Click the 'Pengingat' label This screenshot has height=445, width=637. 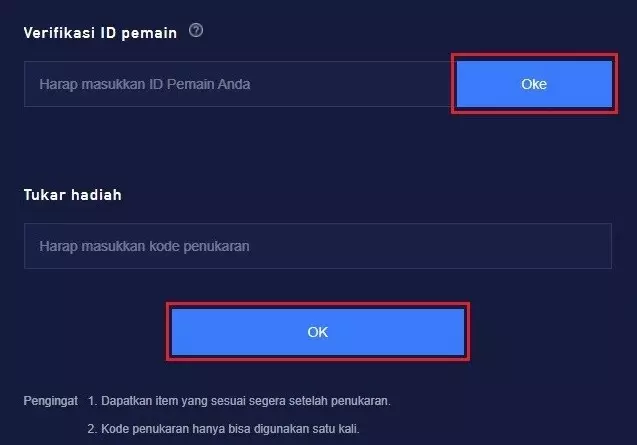point(50,401)
